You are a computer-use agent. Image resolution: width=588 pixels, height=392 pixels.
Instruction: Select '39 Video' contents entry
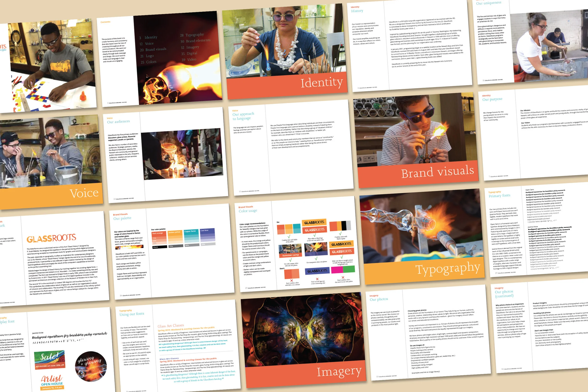pyautogui.click(x=189, y=59)
